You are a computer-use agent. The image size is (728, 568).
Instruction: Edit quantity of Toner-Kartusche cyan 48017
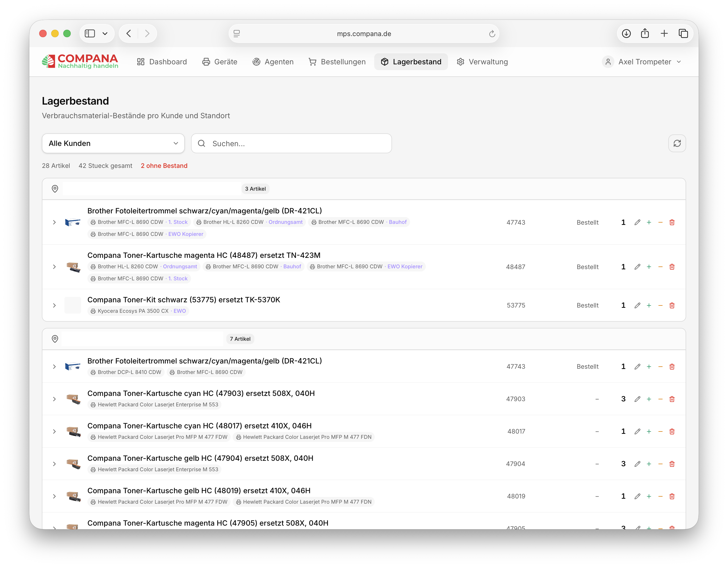tap(637, 431)
